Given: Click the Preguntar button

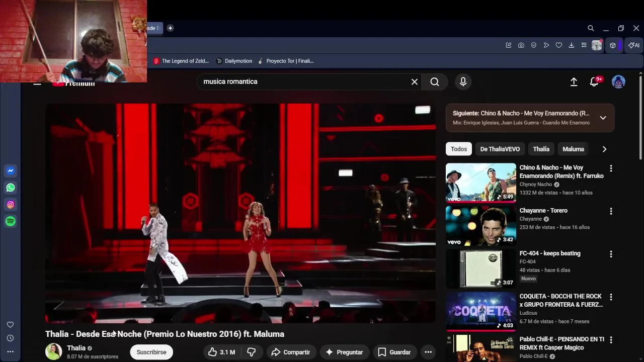Looking at the screenshot, I should click(x=344, y=352).
